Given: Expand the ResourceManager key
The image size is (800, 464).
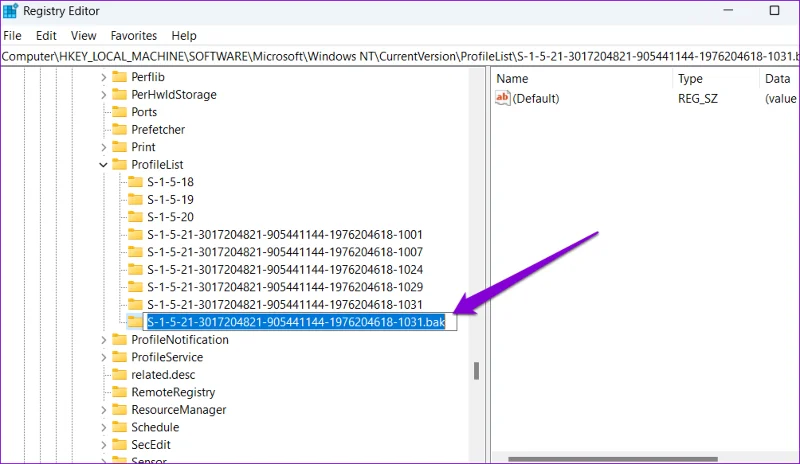Looking at the screenshot, I should click(104, 410).
